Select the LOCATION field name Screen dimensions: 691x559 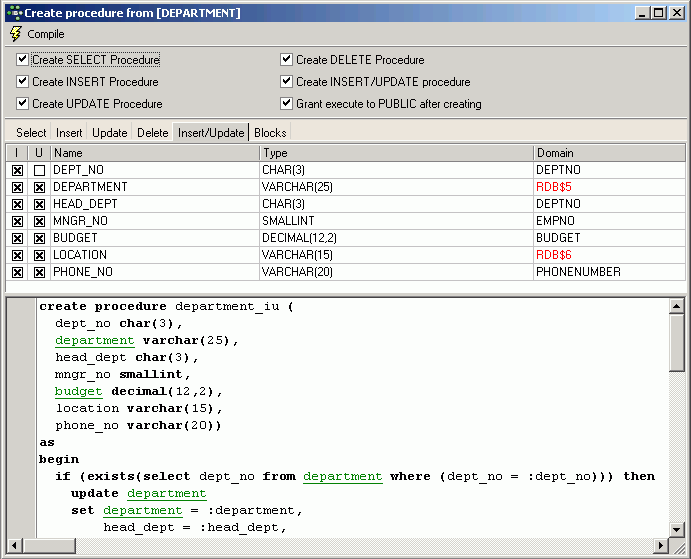click(80, 254)
